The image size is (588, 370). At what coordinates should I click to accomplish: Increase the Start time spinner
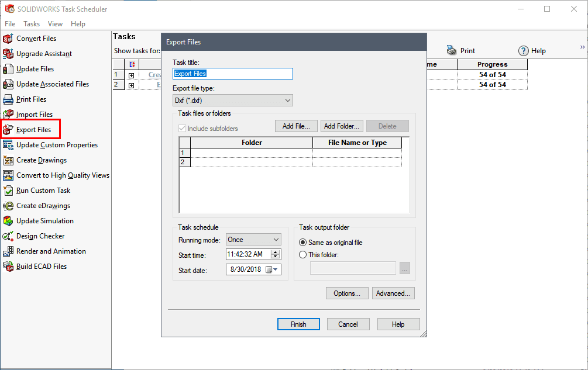pos(276,252)
